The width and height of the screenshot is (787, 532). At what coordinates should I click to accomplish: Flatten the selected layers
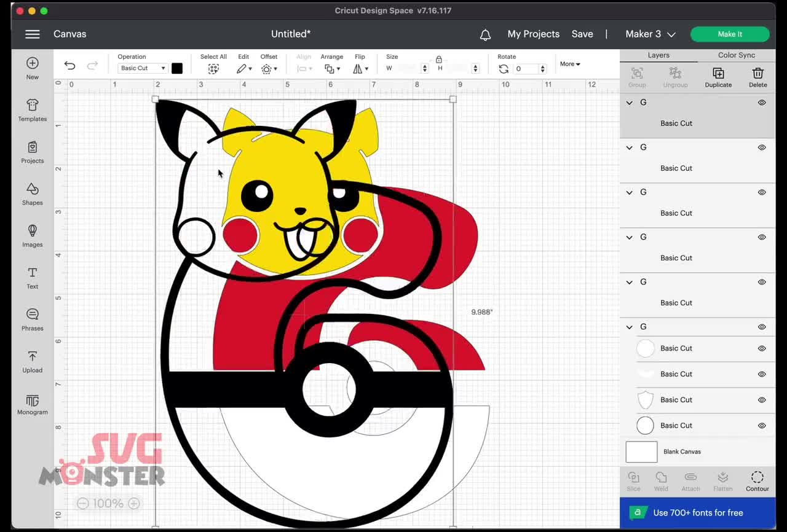point(722,480)
